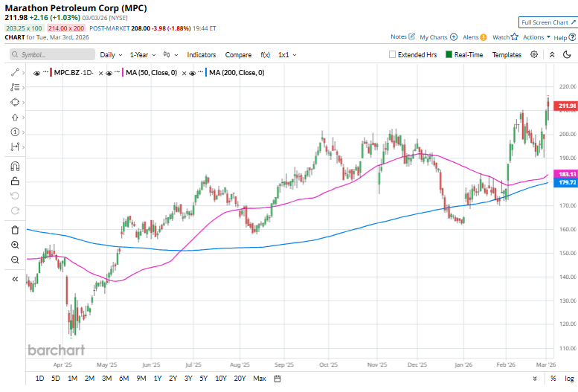The width and height of the screenshot is (578, 392).
Task: Expand the 1-Year period dropdown
Action: [143, 54]
